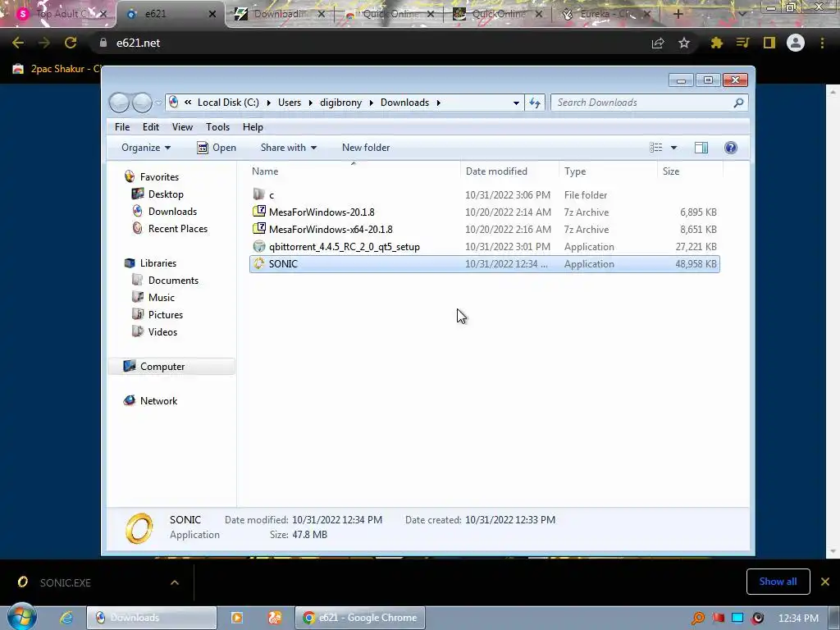Open the view options dropdown arrow

pyautogui.click(x=673, y=148)
